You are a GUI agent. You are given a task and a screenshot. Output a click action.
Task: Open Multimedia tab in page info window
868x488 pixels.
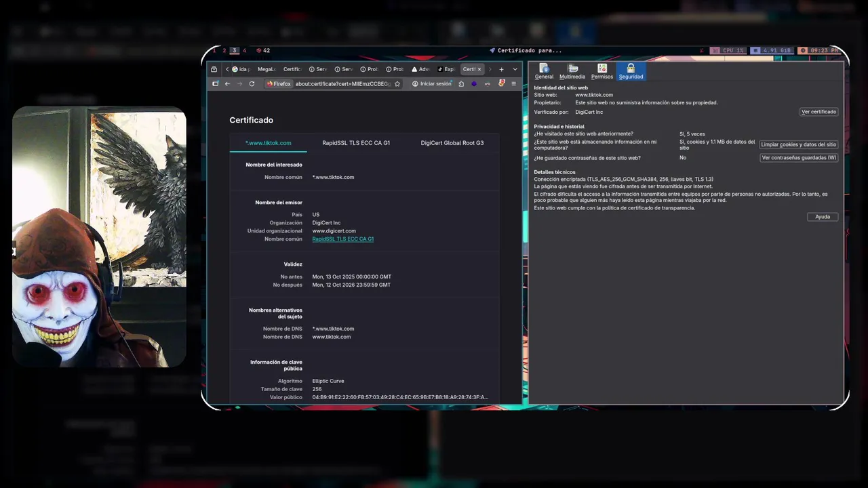pos(572,72)
